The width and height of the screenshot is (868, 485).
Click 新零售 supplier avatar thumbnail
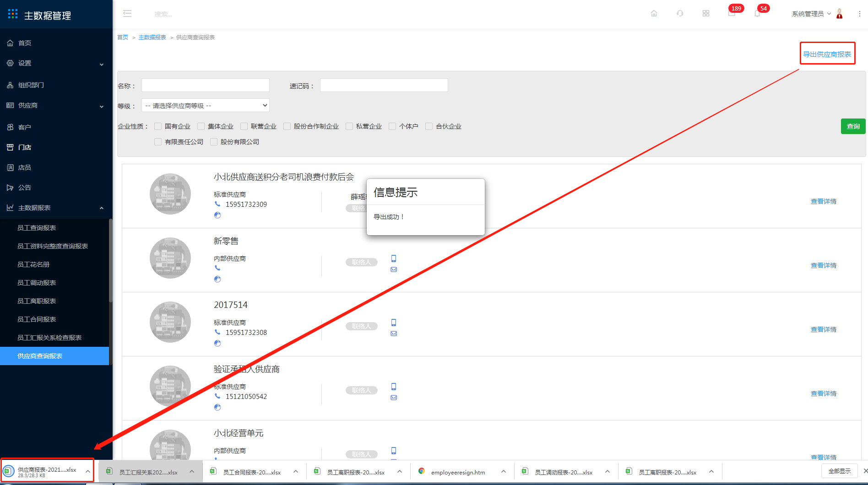(170, 258)
